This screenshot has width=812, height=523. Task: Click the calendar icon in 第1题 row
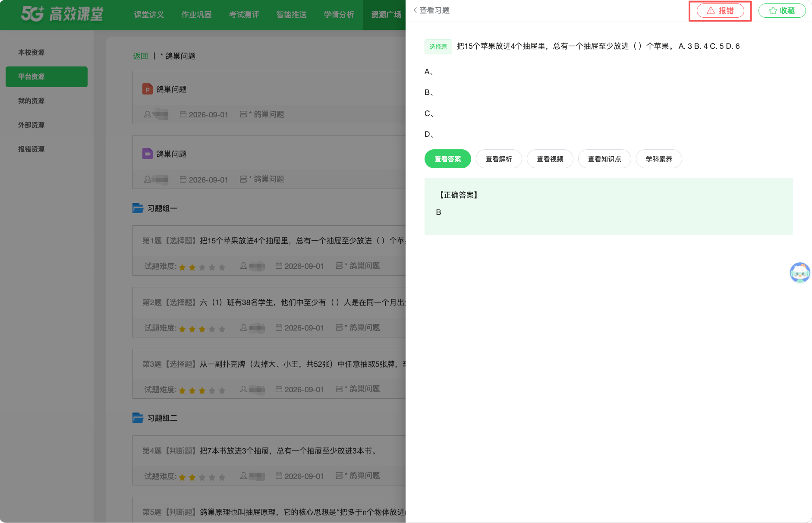(279, 266)
